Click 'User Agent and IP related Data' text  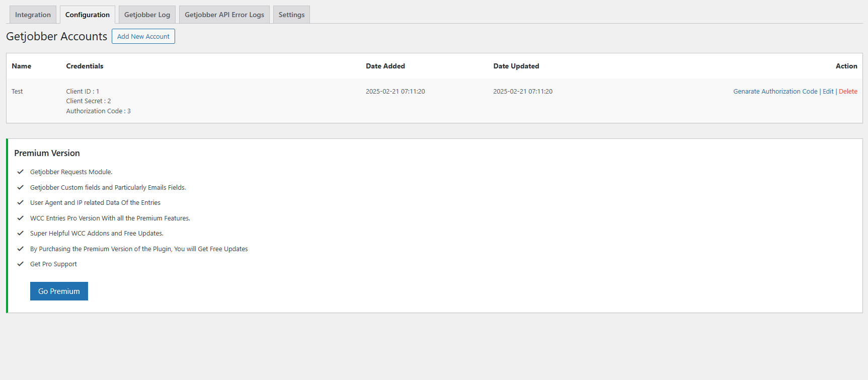pyautogui.click(x=95, y=203)
